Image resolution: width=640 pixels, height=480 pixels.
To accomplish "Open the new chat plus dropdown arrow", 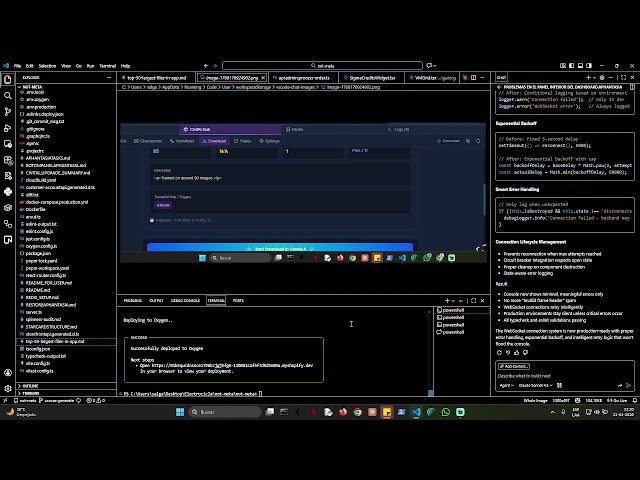I will click(x=594, y=78).
